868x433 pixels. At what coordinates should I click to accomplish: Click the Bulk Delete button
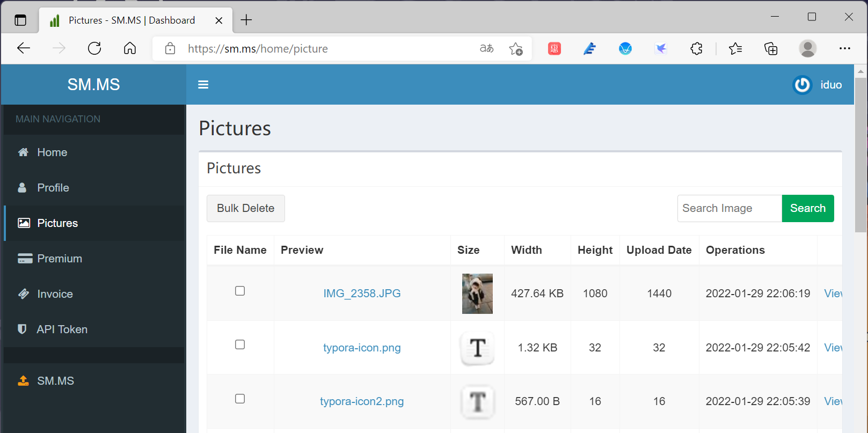pos(245,208)
